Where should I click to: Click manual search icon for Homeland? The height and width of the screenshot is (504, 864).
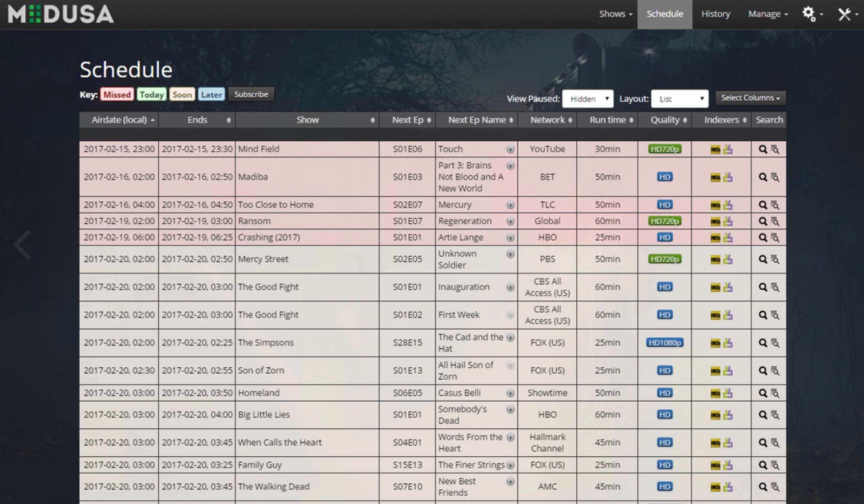775,393
